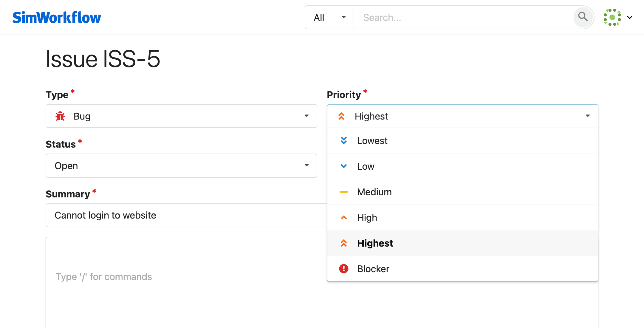Click the magnifying glass search icon
Viewport: 644px width, 328px height.
point(583,17)
